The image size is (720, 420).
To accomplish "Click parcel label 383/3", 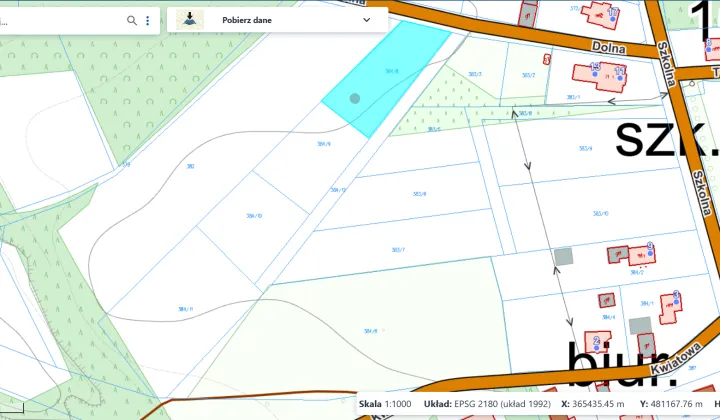I will (475, 74).
